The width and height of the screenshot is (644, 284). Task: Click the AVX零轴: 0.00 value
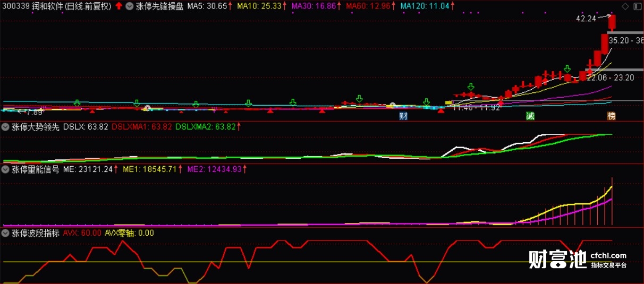coord(129,233)
